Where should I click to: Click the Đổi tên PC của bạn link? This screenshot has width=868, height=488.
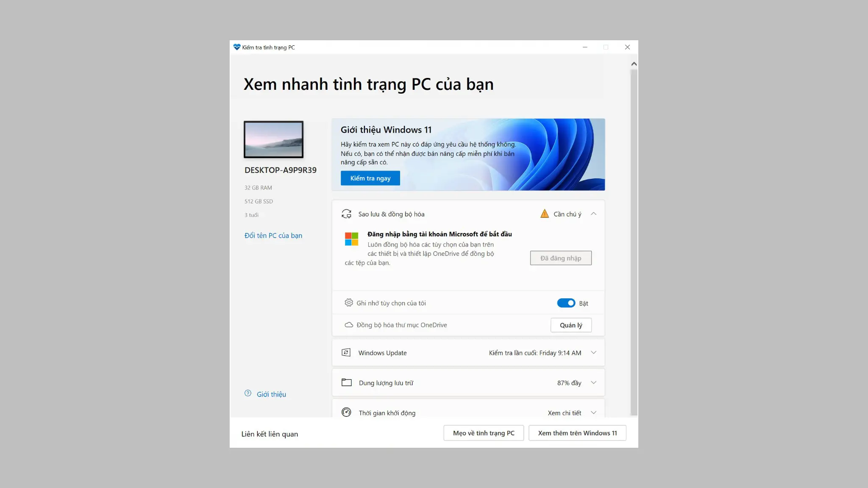(x=273, y=236)
